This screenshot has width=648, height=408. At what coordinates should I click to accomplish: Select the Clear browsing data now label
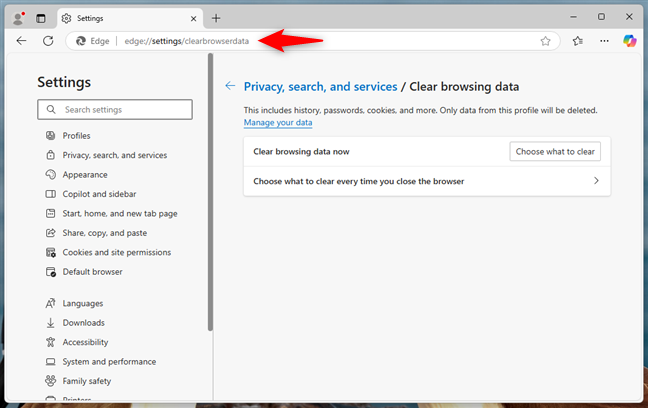pos(301,152)
